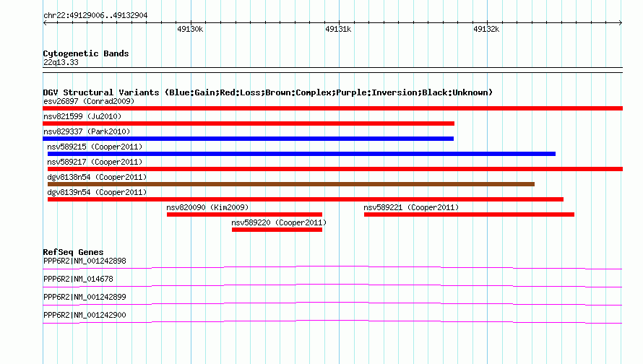This screenshot has width=643, height=364.
Task: Open the PPP6R2|NM_001242899 transcript label
Action: 85,297
